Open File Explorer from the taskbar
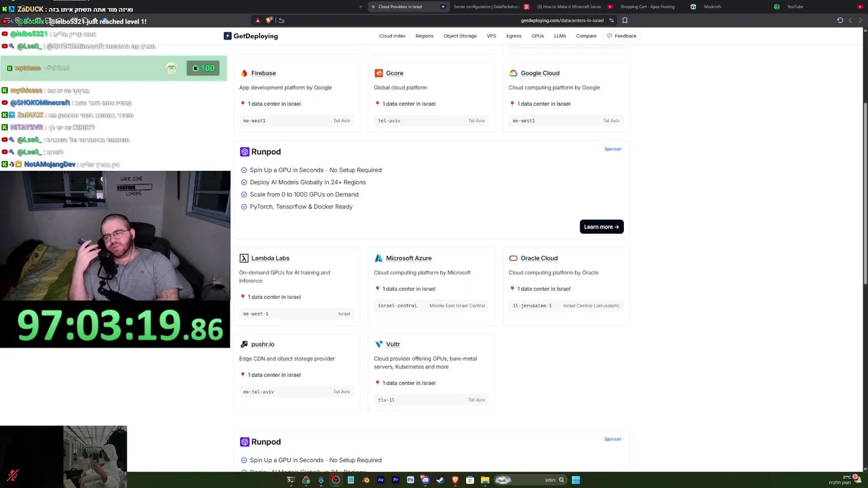Viewport: 868px width, 488px height. point(485,480)
